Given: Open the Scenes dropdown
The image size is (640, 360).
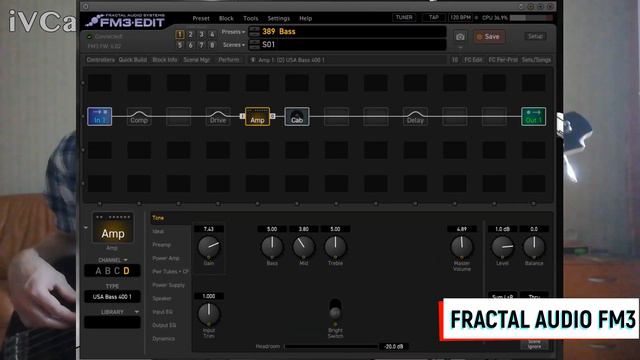Looking at the screenshot, I should 234,45.
